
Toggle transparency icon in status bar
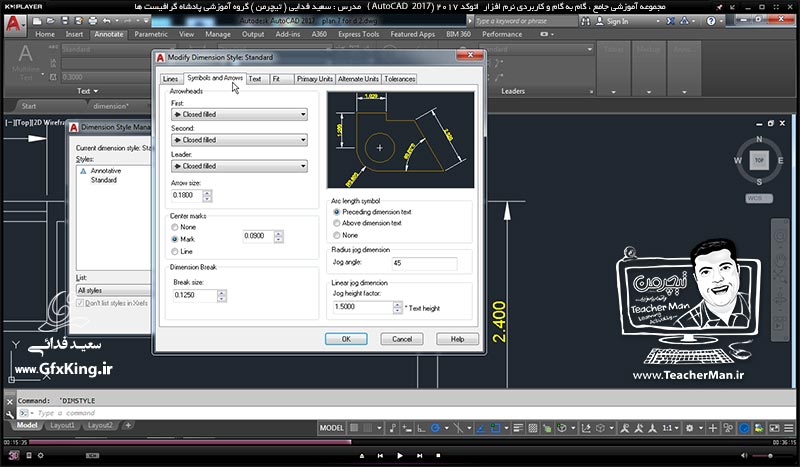coord(532,428)
